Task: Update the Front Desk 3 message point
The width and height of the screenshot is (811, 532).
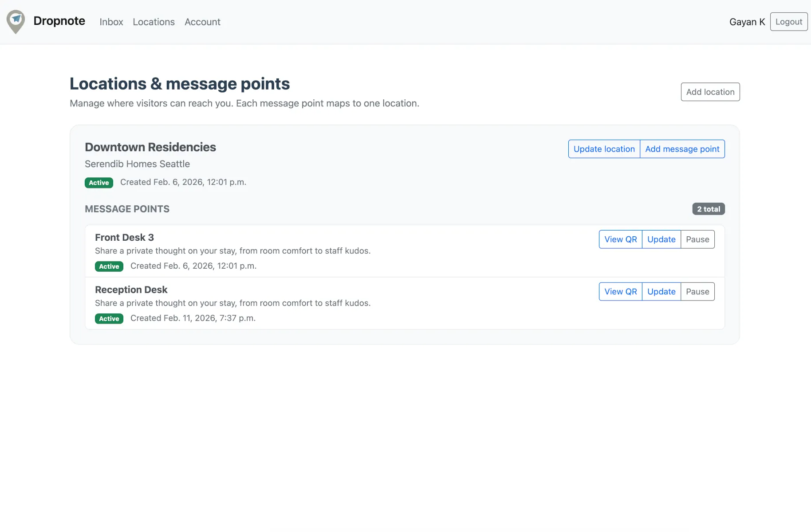Action: tap(661, 239)
